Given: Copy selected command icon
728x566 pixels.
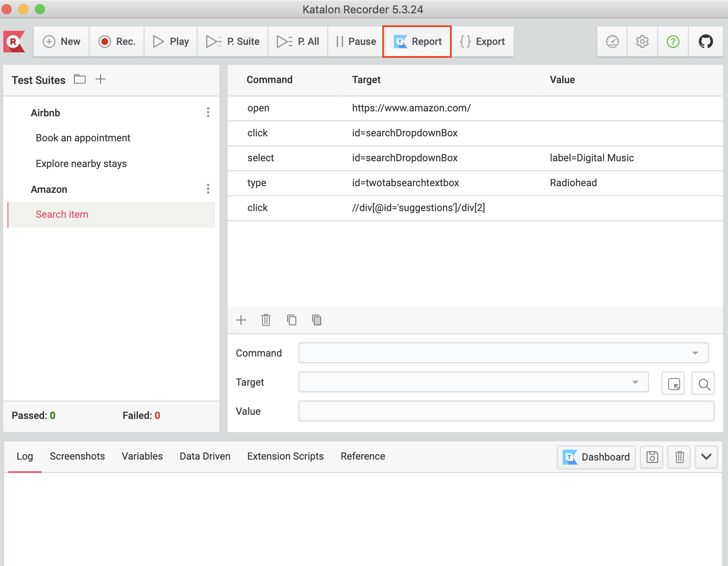Looking at the screenshot, I should pos(292,320).
